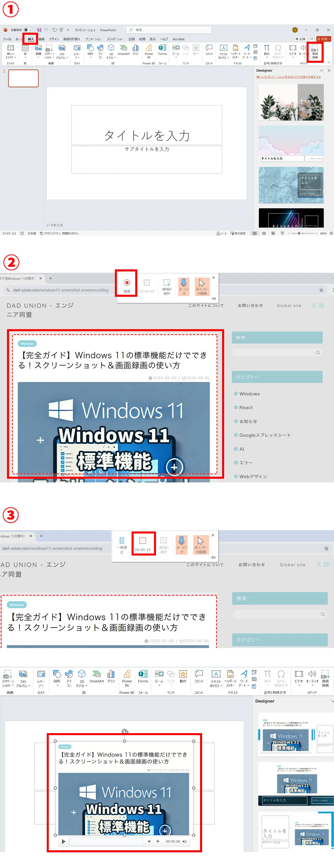
Task: Toggle the AutoSave (自動保存) switch
Action: point(29,30)
